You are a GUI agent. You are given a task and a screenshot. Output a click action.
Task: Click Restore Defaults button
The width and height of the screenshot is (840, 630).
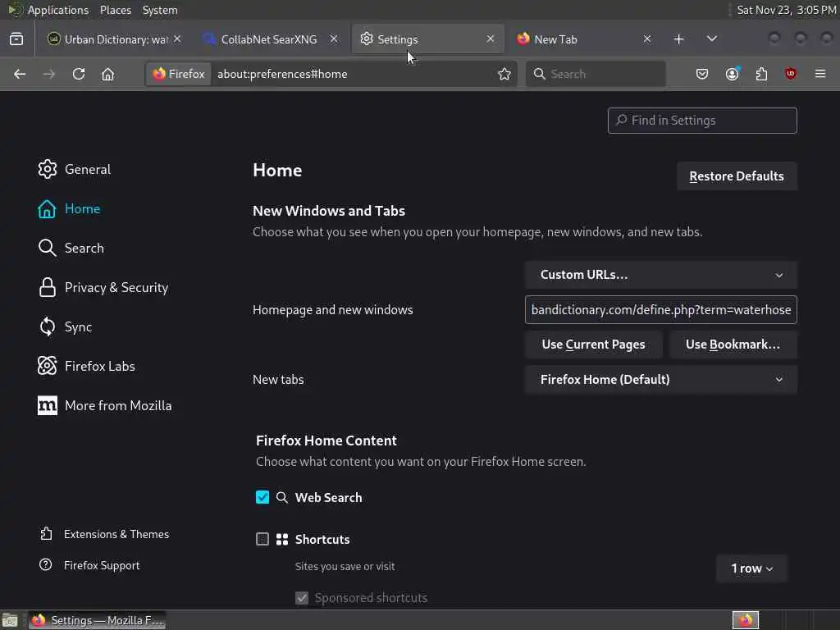point(737,176)
